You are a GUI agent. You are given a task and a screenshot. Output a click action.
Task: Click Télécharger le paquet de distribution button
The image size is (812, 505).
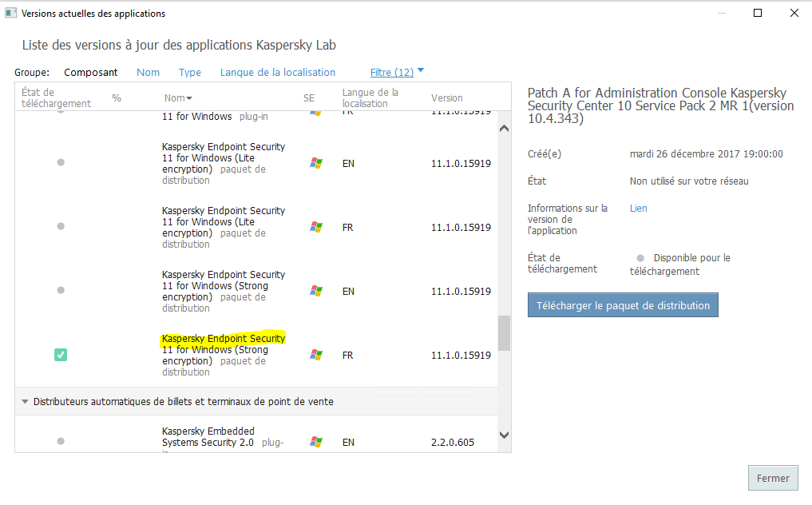point(623,305)
